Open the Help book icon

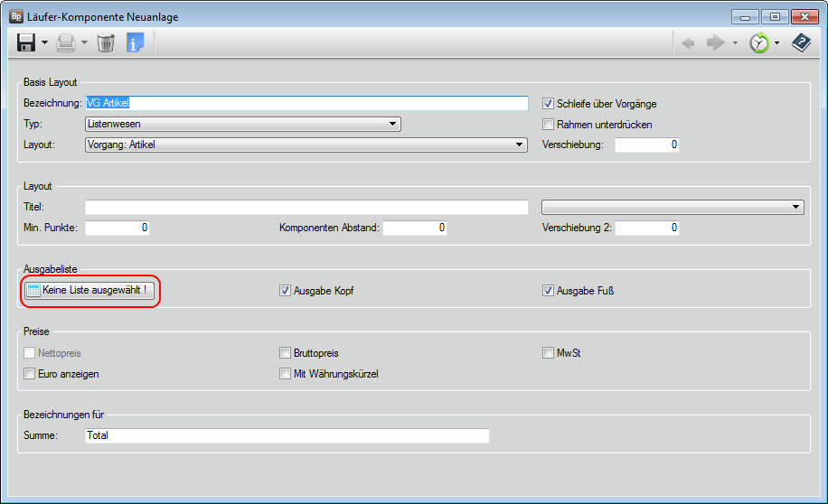point(801,42)
